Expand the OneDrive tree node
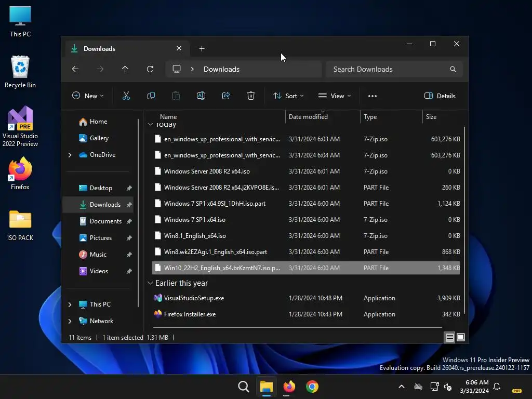532x399 pixels. [70, 155]
